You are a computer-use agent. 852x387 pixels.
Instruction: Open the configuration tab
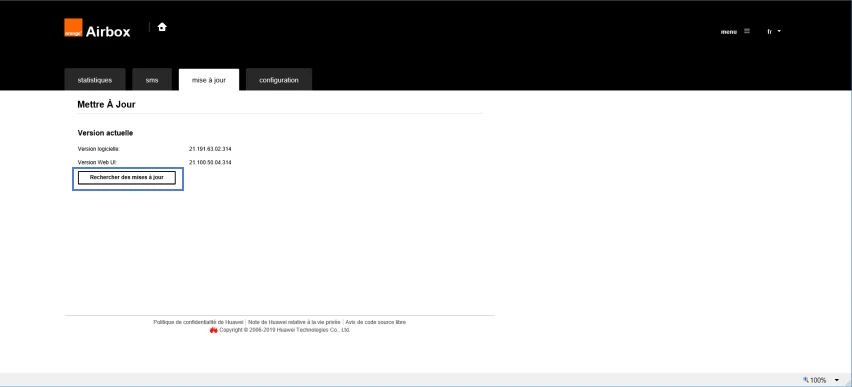279,80
